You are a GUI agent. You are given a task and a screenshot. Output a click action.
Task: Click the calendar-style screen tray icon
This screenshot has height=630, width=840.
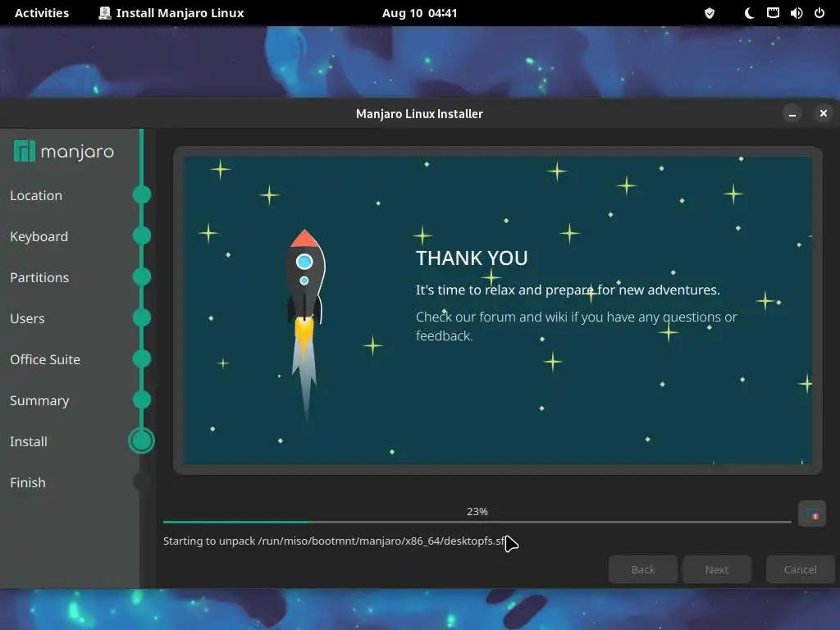point(773,13)
